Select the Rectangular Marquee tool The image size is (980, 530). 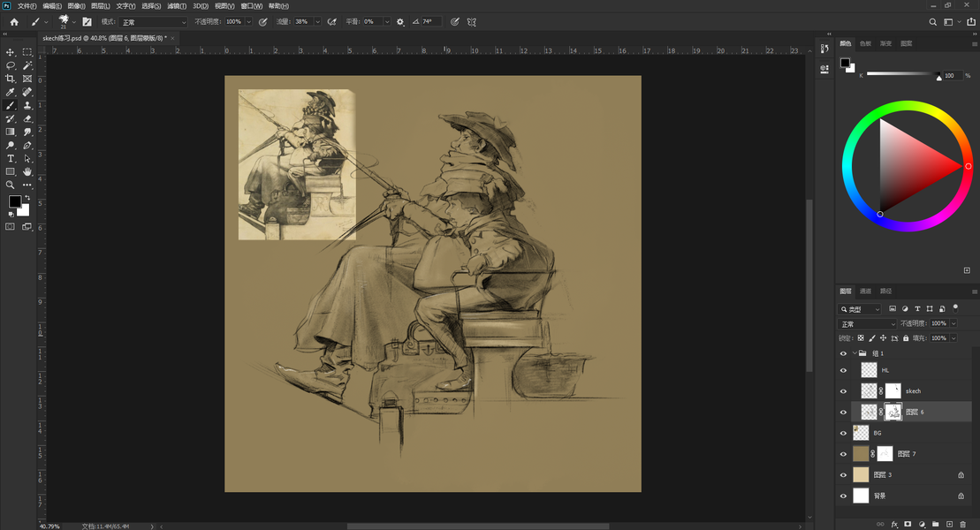coord(27,52)
